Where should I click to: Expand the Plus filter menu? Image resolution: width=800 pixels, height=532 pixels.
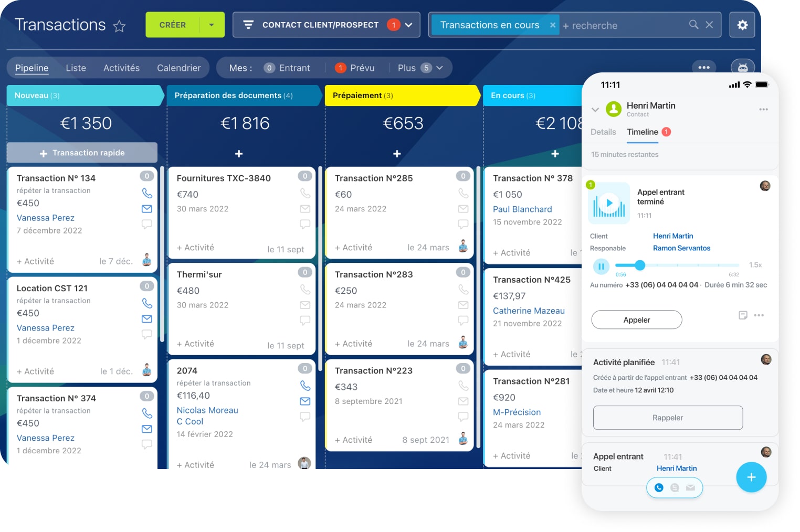[420, 68]
